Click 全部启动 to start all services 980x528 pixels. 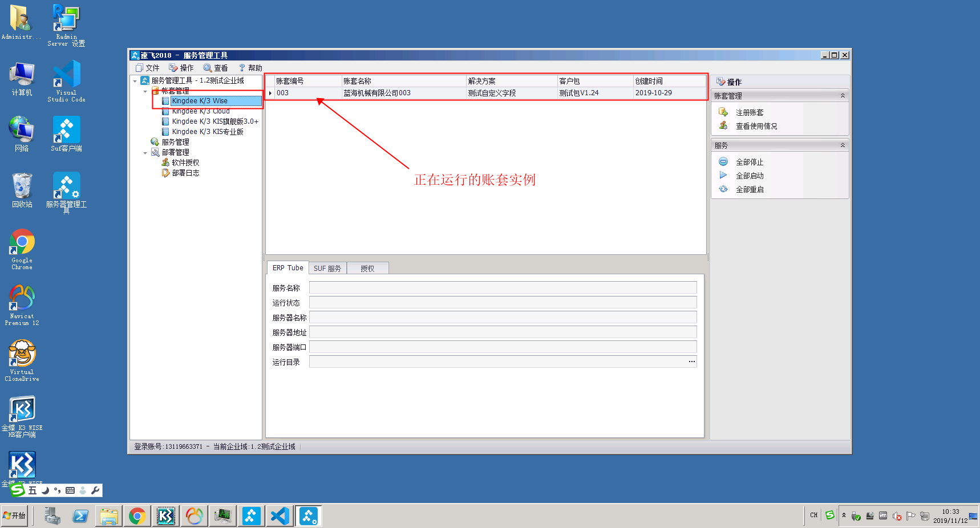tap(750, 176)
